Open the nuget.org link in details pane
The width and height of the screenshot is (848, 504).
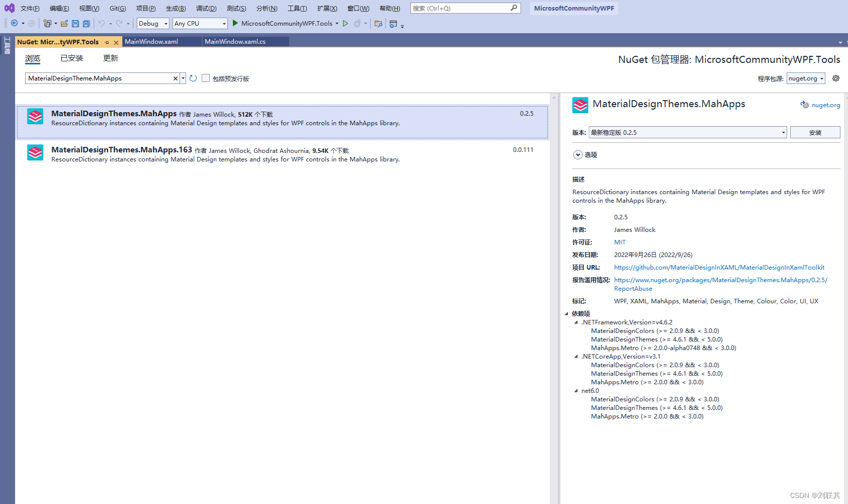click(x=826, y=105)
